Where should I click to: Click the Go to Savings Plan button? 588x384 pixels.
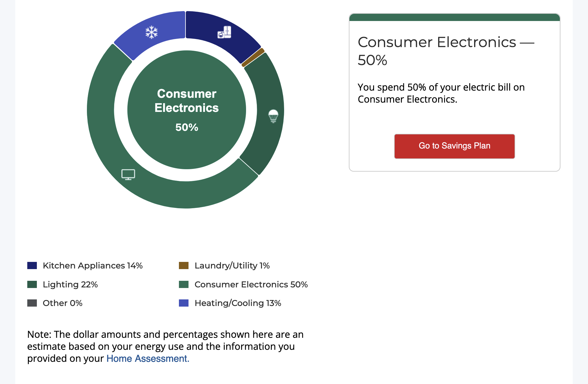point(454,146)
